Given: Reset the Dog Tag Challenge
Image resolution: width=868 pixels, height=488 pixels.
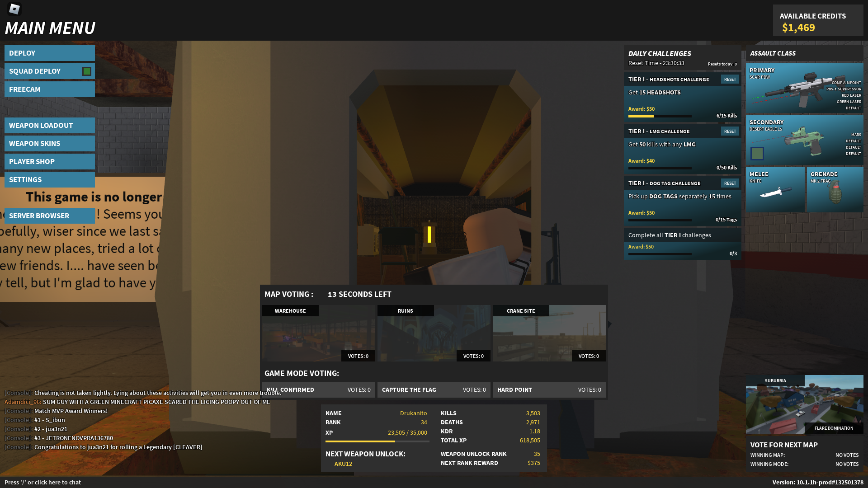Looking at the screenshot, I should pyautogui.click(x=730, y=183).
